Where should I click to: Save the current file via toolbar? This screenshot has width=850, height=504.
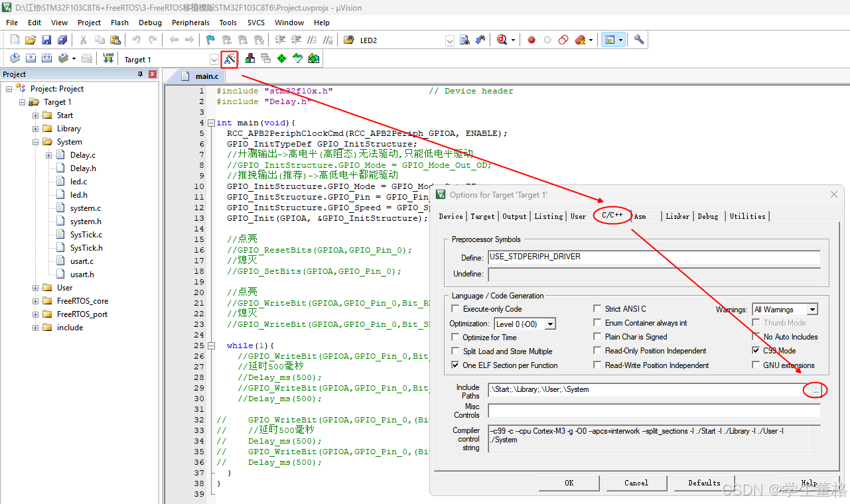point(46,40)
